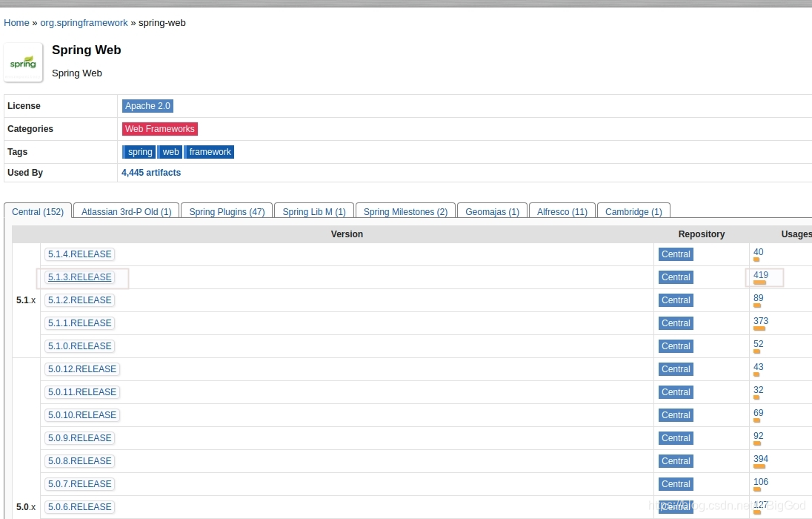
Task: Open version 5.1.1.RELEASE
Action: tap(80, 323)
